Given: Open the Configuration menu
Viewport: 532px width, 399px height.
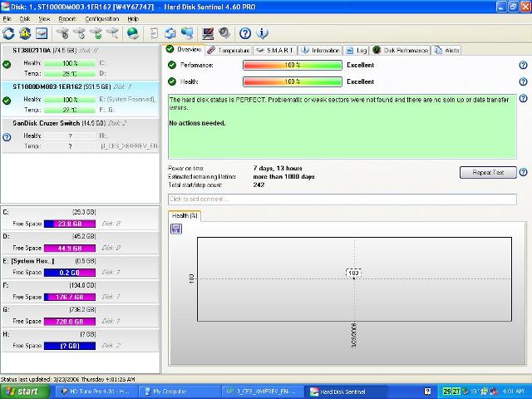Looking at the screenshot, I should click(x=101, y=19).
